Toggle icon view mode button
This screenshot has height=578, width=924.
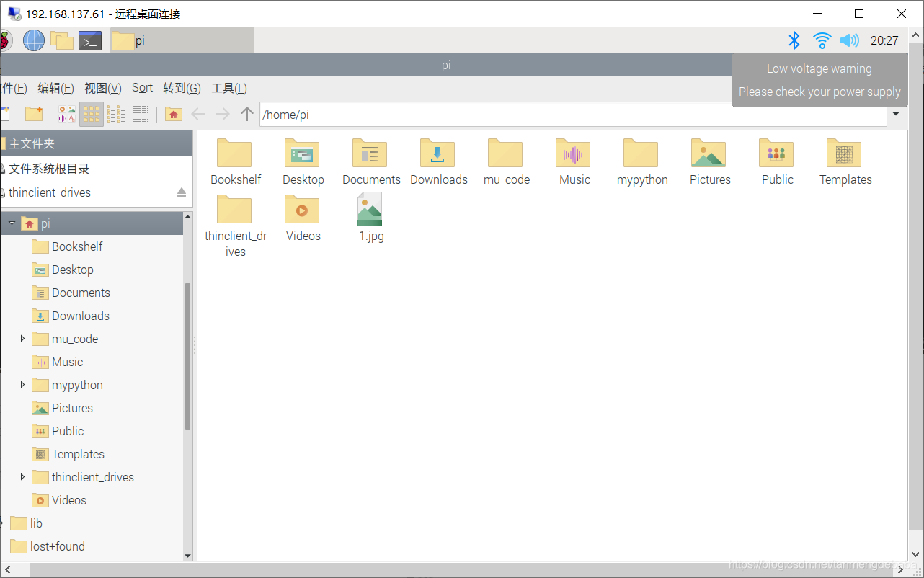click(92, 114)
